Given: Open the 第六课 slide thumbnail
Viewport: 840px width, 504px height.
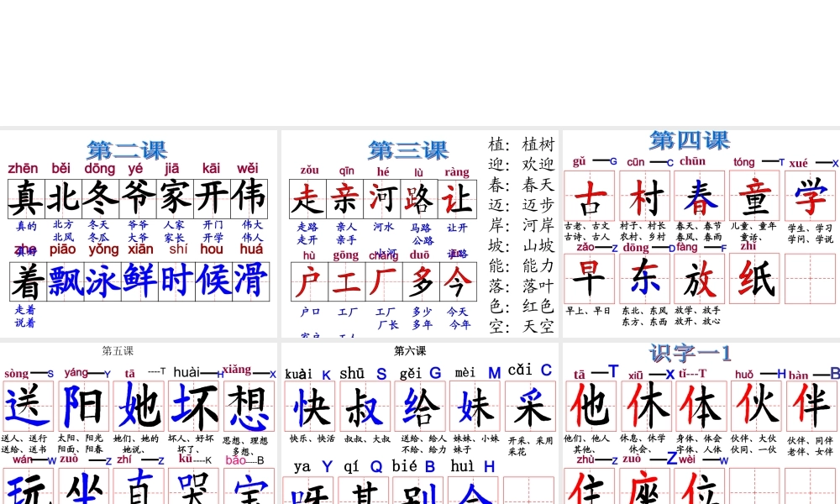Looking at the screenshot, I should click(x=420, y=423).
